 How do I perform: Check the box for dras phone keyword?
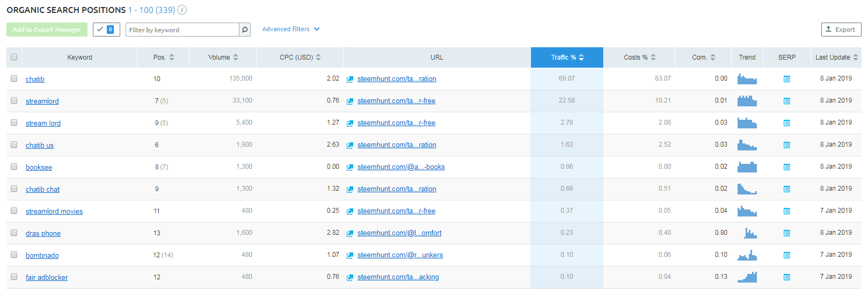click(x=14, y=233)
